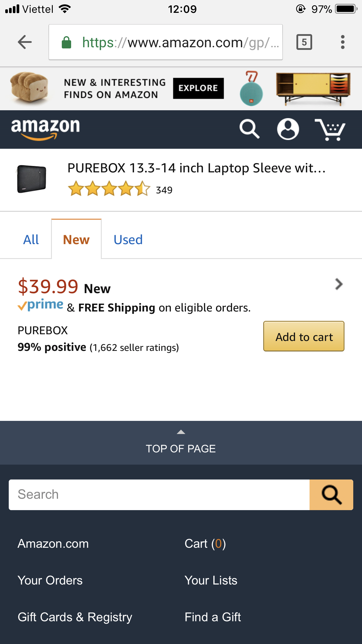Tap the laptop sleeve product thumbnail

pos(31,179)
